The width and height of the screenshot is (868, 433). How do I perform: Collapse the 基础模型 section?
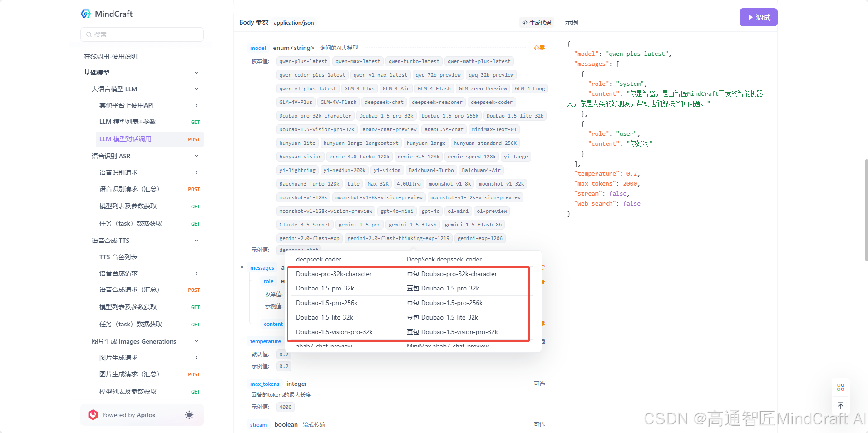point(197,73)
